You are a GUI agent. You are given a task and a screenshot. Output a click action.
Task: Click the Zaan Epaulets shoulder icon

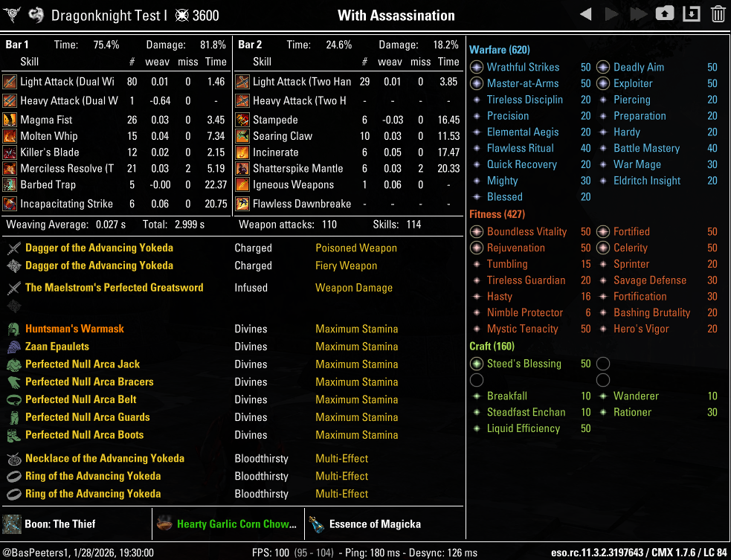(14, 347)
